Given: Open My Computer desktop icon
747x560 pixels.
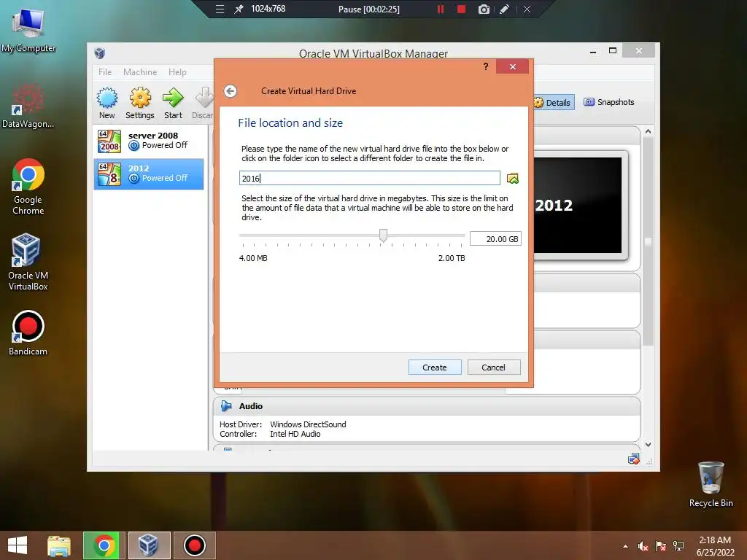Looking at the screenshot, I should (28, 29).
